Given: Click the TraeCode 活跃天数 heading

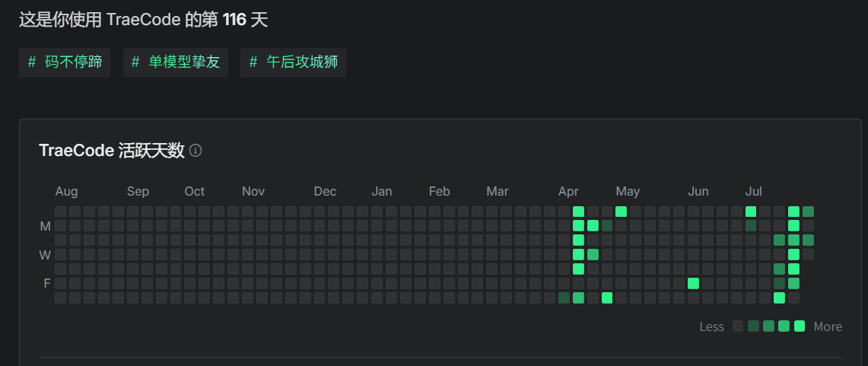Looking at the screenshot, I should tap(112, 151).
